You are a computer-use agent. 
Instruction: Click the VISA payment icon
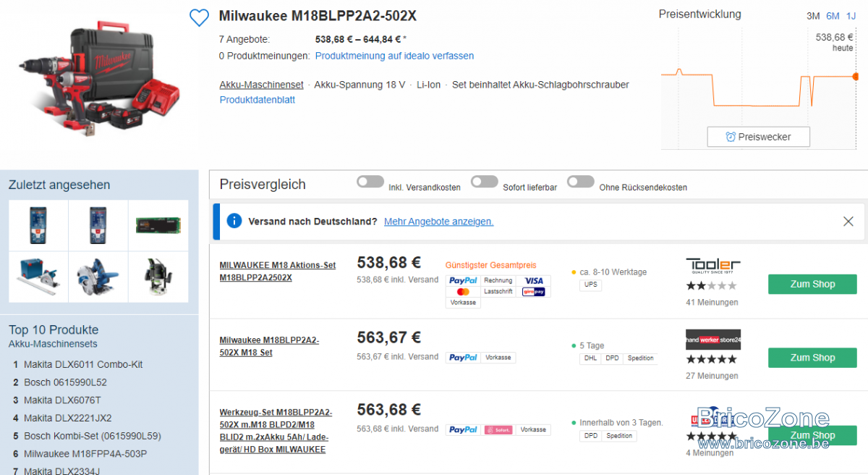[x=534, y=280]
